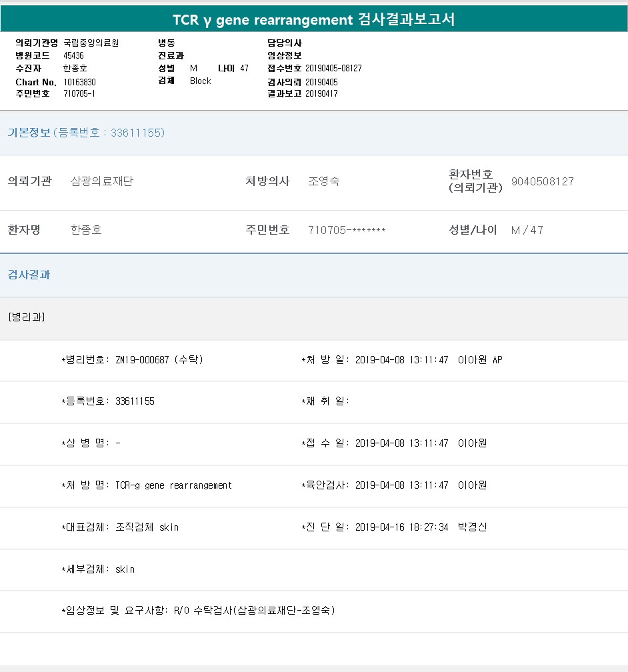Click the hospital name 국립중앙의료원
Image resolution: width=628 pixels, height=672 pixels.
click(x=91, y=43)
